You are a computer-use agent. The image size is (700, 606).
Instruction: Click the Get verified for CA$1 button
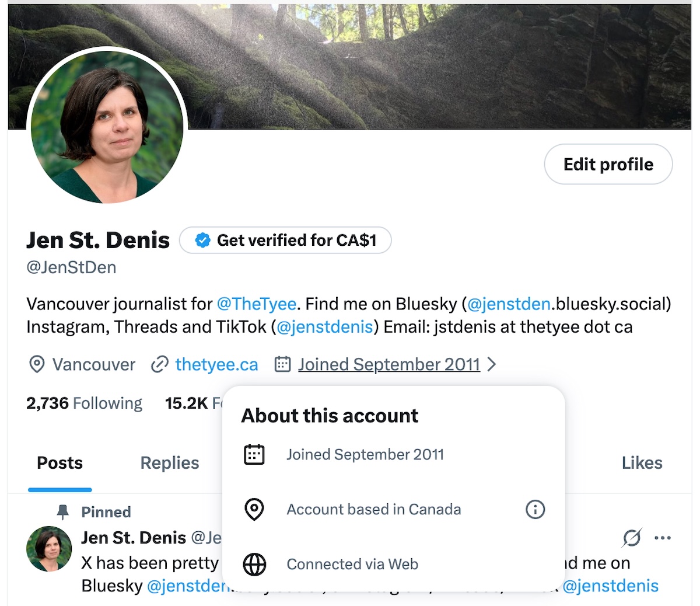(x=285, y=240)
